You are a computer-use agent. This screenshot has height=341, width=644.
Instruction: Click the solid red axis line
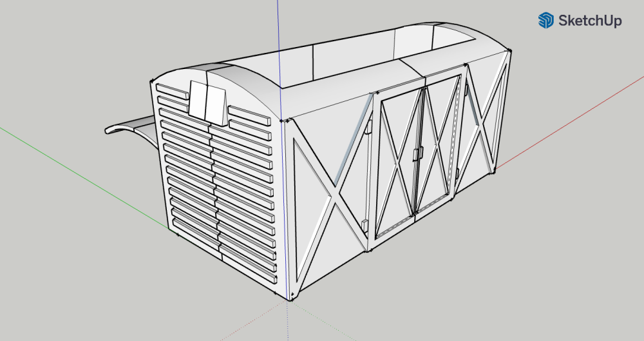[567, 128]
